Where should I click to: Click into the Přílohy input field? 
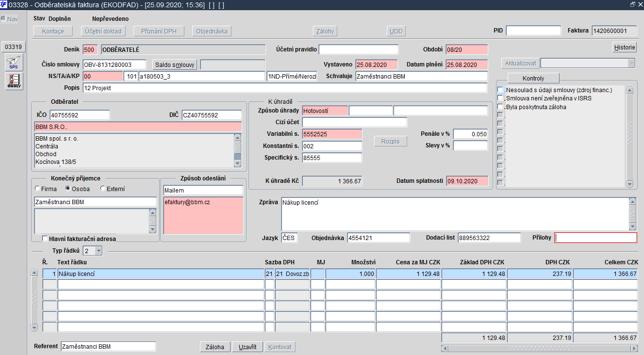pyautogui.click(x=595, y=238)
